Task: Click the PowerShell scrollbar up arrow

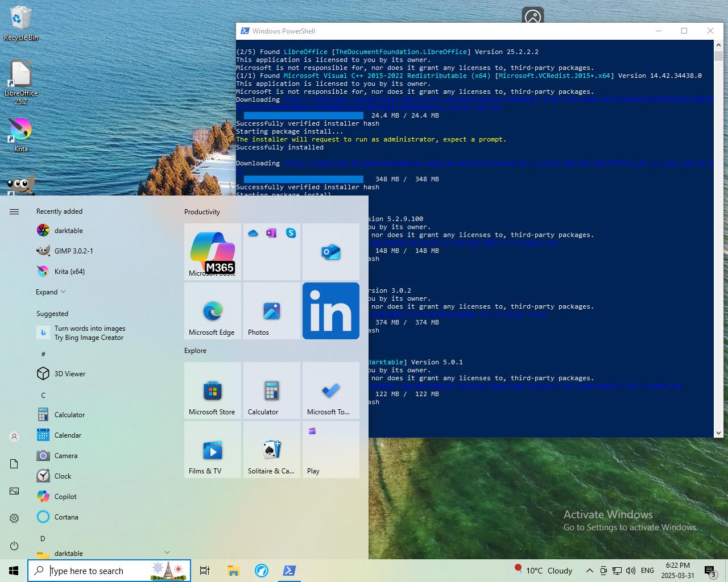Action: [x=718, y=45]
